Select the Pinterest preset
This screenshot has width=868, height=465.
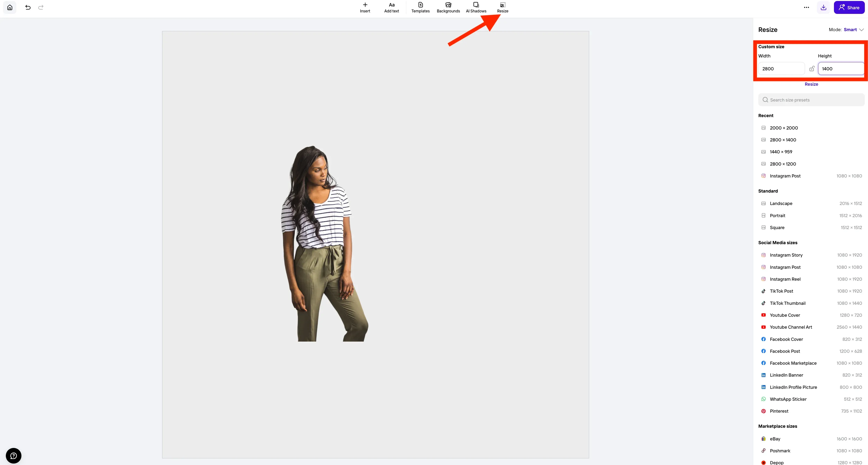coord(811,411)
